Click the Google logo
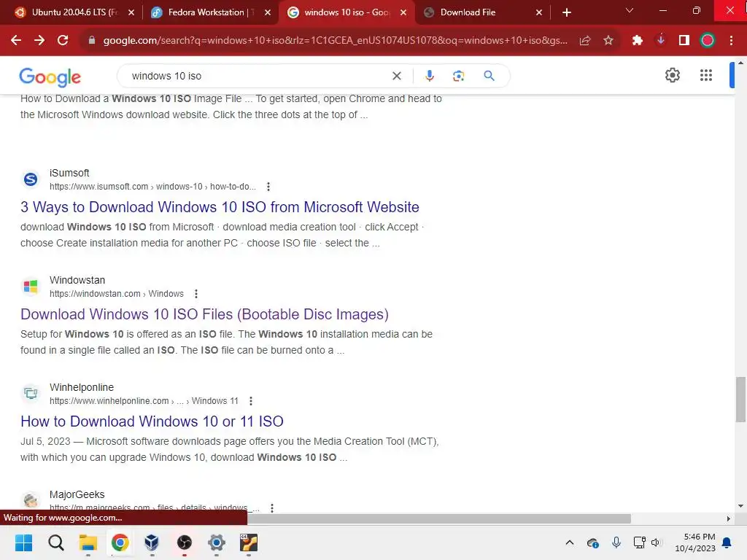Viewport: 747px width, 560px height. tap(50, 77)
